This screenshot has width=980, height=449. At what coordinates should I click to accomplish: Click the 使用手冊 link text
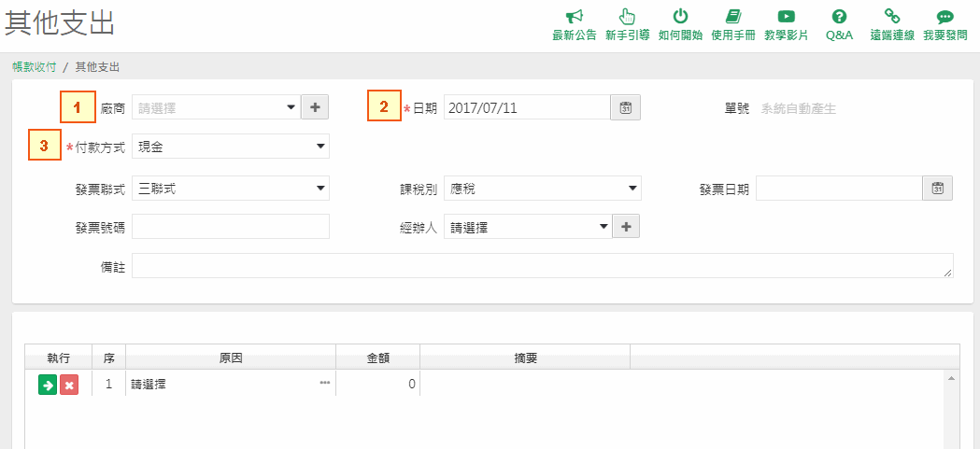733,35
